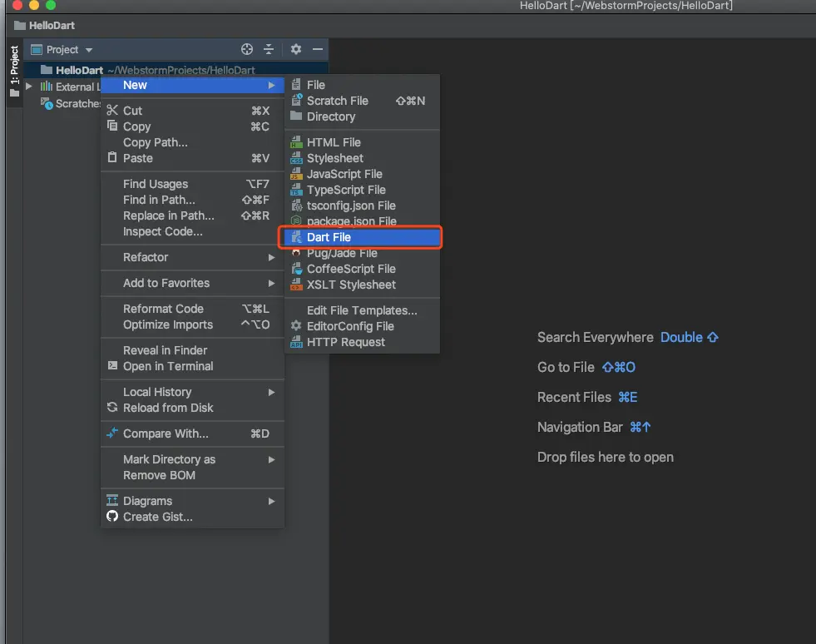The image size is (816, 644).
Task: Choose Copy from context menu
Action: pos(192,126)
